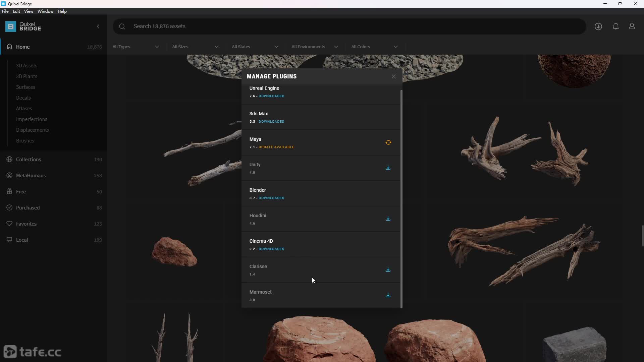
Task: Open the Favorites section
Action: point(54,224)
